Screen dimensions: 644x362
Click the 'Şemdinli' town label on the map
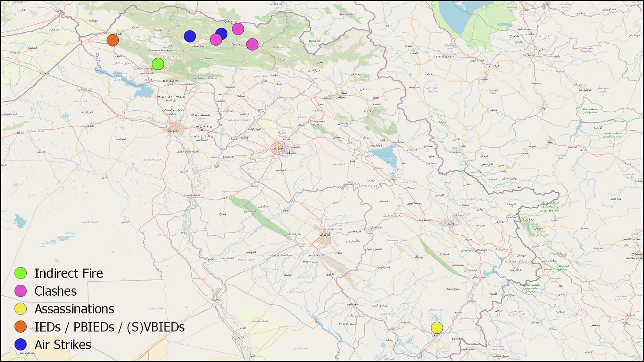click(x=345, y=15)
